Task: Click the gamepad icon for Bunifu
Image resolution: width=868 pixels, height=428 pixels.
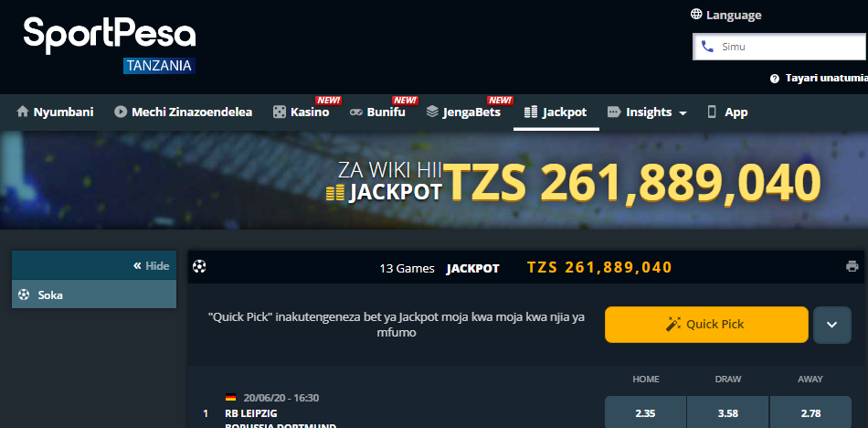Action: pyautogui.click(x=356, y=112)
